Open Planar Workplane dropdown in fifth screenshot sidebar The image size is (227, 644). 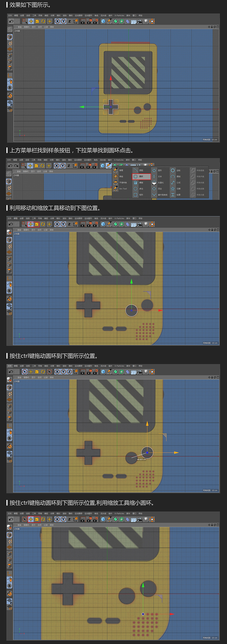(9, 607)
